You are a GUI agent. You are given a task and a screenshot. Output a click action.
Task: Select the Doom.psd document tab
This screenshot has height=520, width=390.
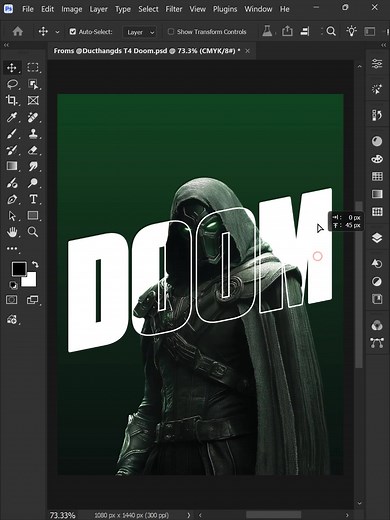pyautogui.click(x=147, y=51)
